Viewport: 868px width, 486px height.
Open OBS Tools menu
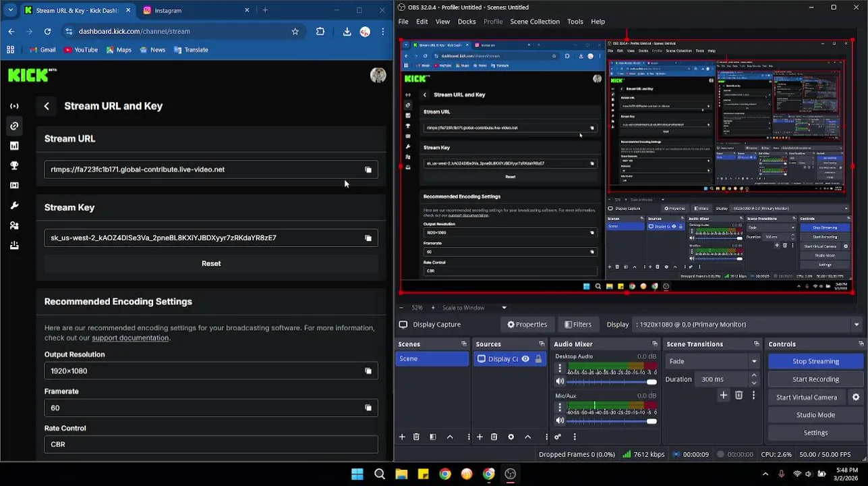coord(575,22)
